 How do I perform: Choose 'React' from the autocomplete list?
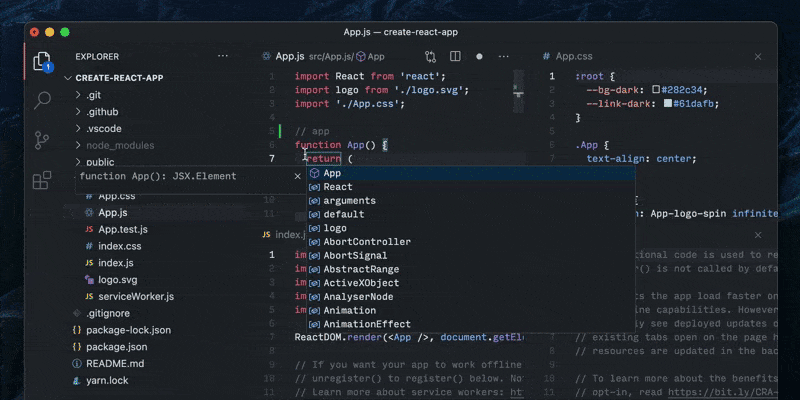click(338, 187)
